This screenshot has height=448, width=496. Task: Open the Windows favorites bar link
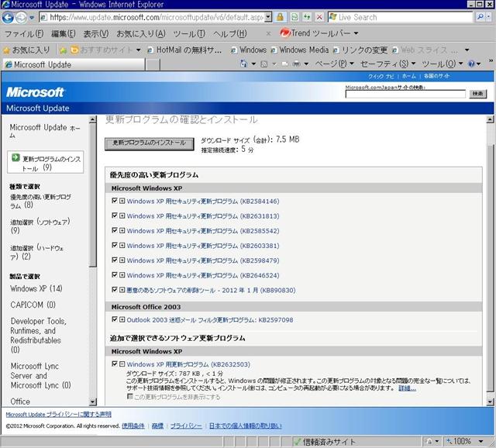[x=249, y=50]
